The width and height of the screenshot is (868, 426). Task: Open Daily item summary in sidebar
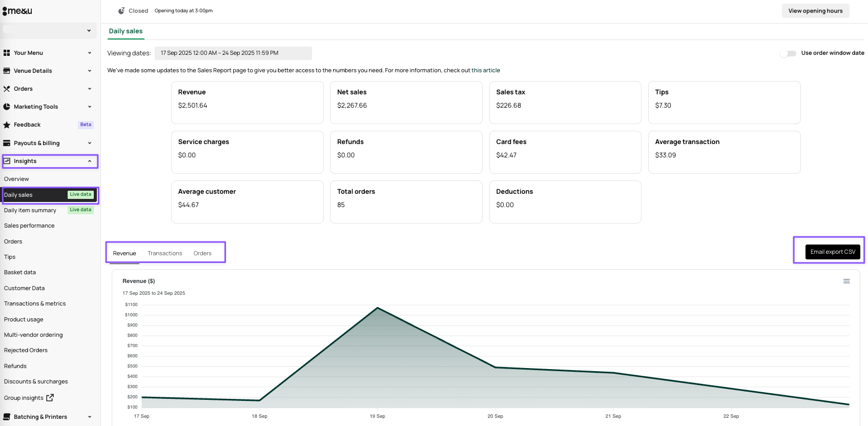pyautogui.click(x=30, y=210)
